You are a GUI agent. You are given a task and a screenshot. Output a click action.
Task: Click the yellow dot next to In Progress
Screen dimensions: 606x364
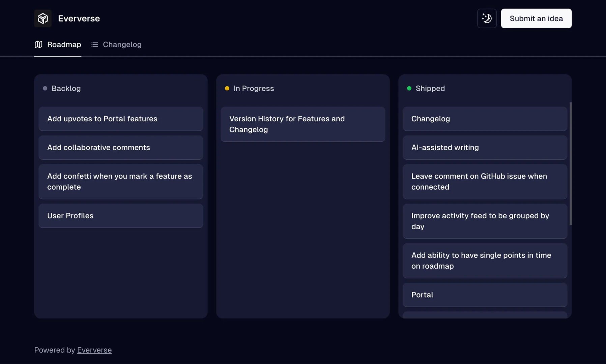pyautogui.click(x=227, y=88)
